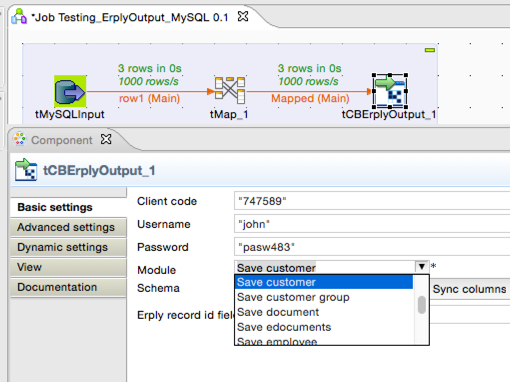Select the tMap_1 component icon

coord(230,90)
